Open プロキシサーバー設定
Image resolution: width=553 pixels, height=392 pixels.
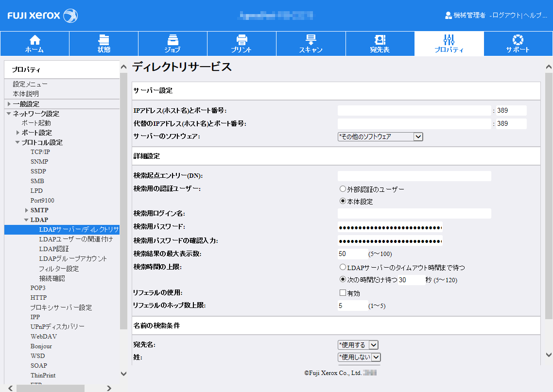click(x=61, y=307)
